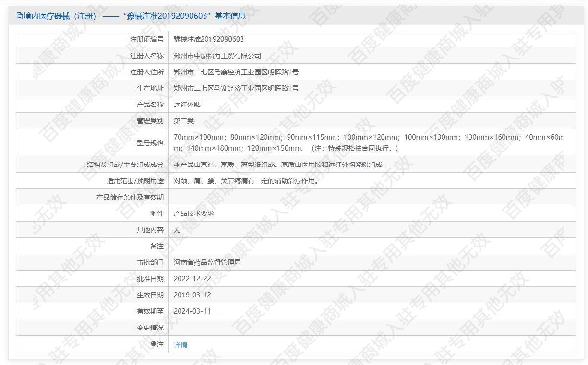Click the expiry date 2024-03-11
588x365 pixels.
click(x=192, y=311)
